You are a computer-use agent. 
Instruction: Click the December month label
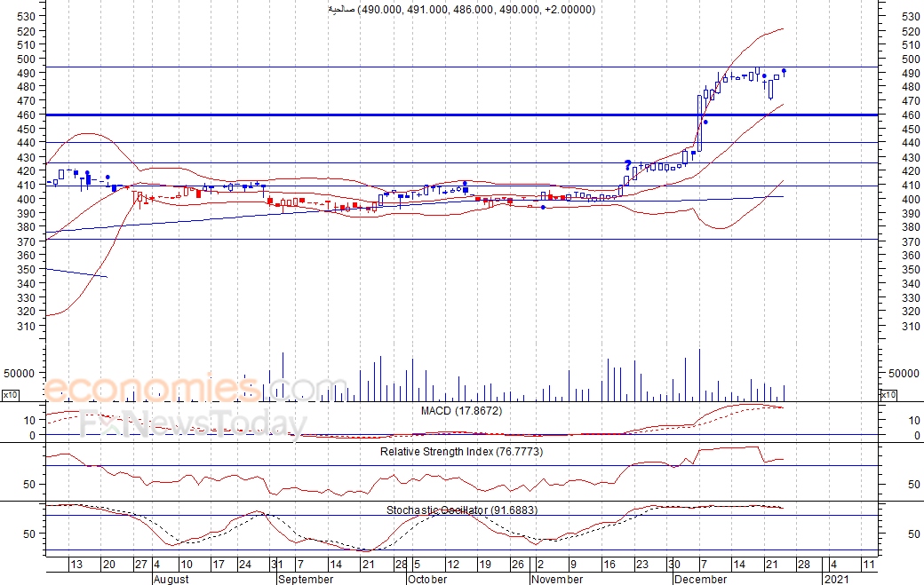point(701,579)
